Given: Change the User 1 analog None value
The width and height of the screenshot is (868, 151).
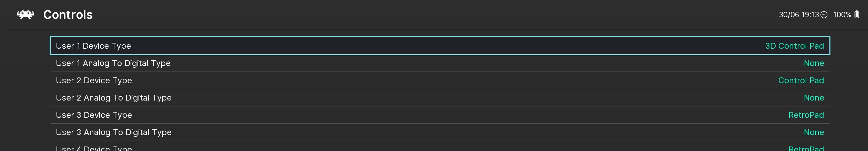Looking at the screenshot, I should click(814, 63).
